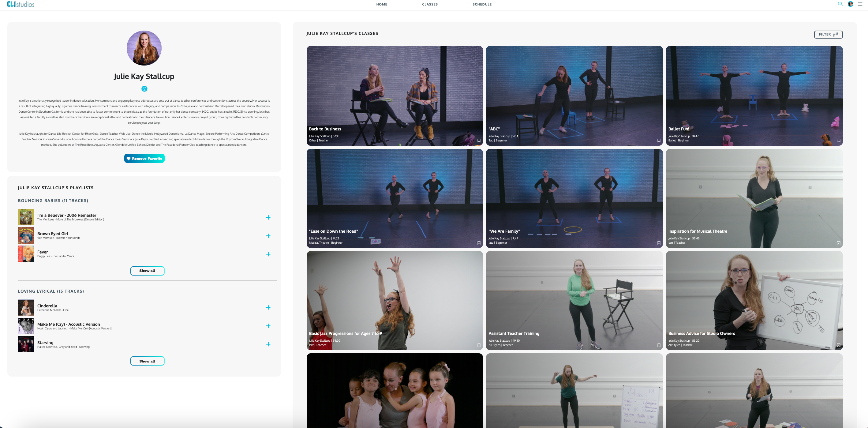Bookmark Business Advice for Studio Owners
This screenshot has height=428, width=868.
pos(838,345)
